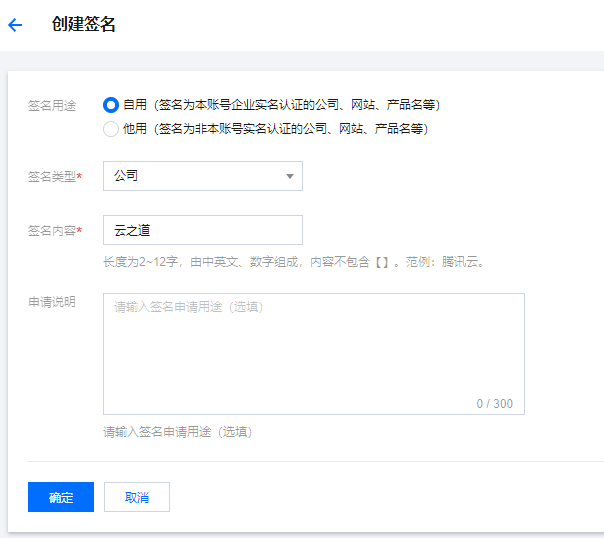
Task: Click the length hint below 签名内容
Action: [294, 262]
